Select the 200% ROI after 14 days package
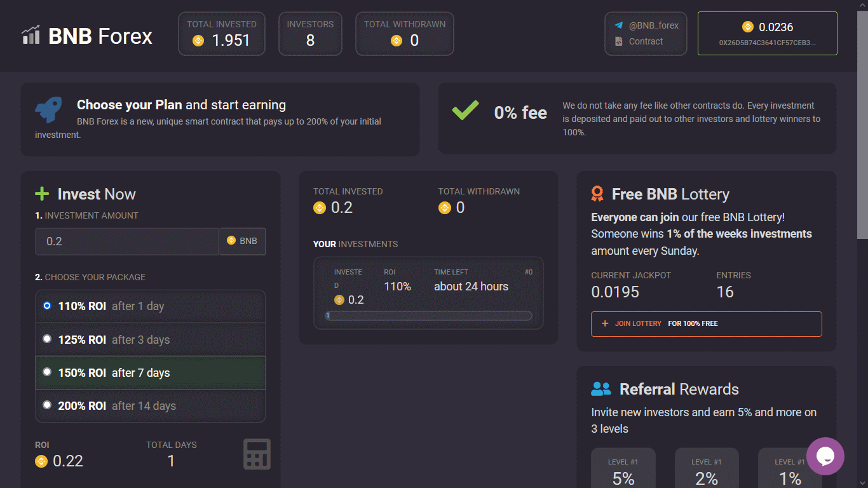 coord(151,405)
